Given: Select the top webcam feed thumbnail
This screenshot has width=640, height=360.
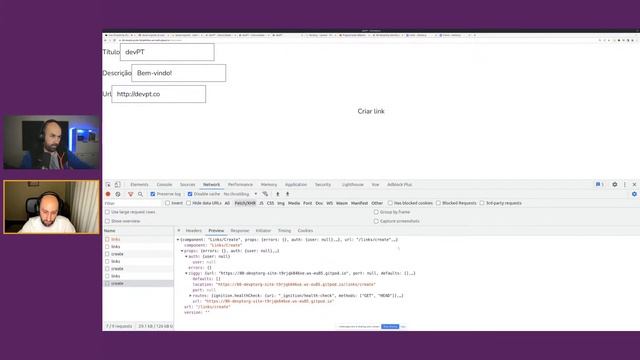Looking at the screenshot, I should click(51, 142).
